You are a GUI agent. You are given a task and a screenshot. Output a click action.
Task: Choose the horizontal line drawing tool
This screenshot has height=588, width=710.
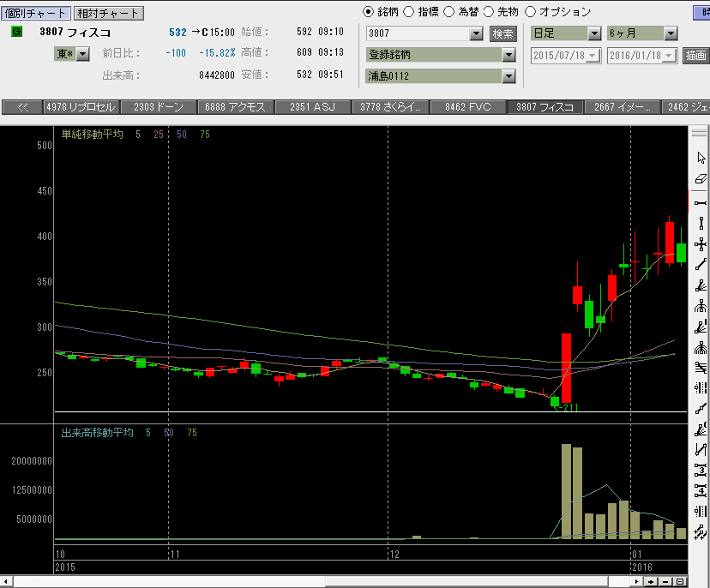pos(701,203)
